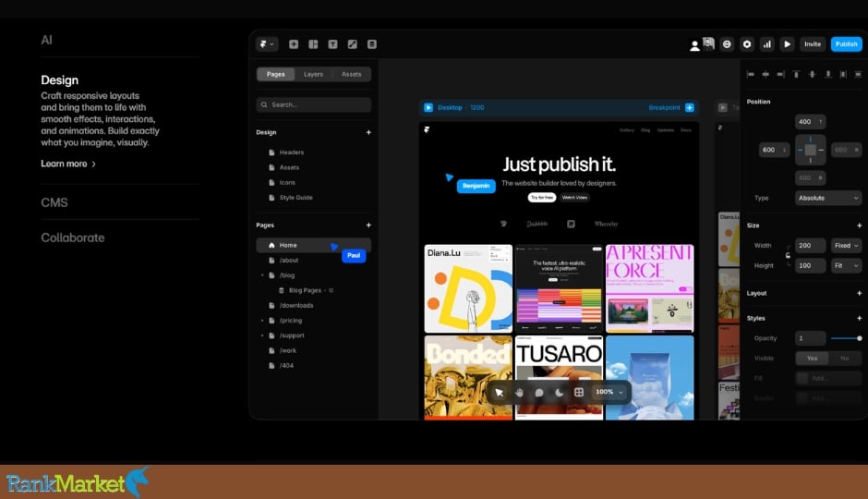Click the Width field showing 200

tap(811, 246)
